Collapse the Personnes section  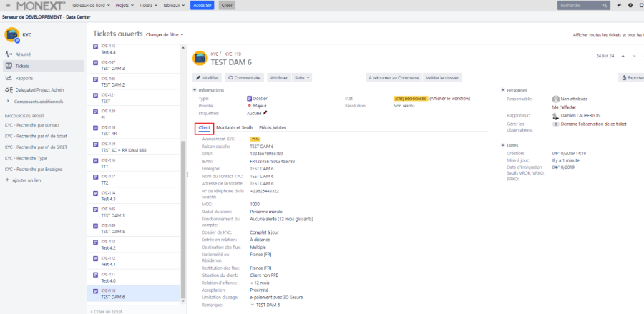click(x=502, y=90)
